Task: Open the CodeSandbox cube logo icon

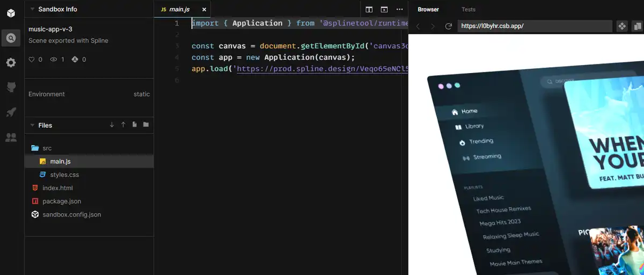Action: [x=11, y=13]
